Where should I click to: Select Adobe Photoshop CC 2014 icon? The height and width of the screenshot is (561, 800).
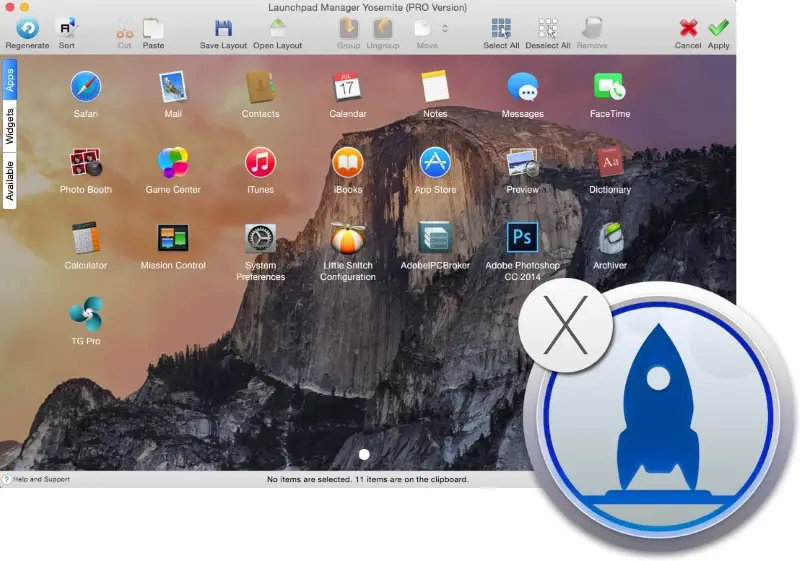pos(522,237)
